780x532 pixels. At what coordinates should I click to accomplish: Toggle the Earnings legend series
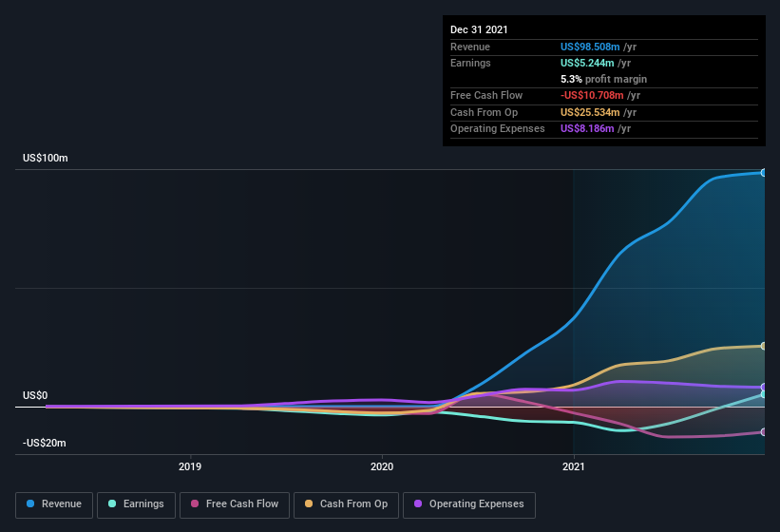click(x=136, y=504)
